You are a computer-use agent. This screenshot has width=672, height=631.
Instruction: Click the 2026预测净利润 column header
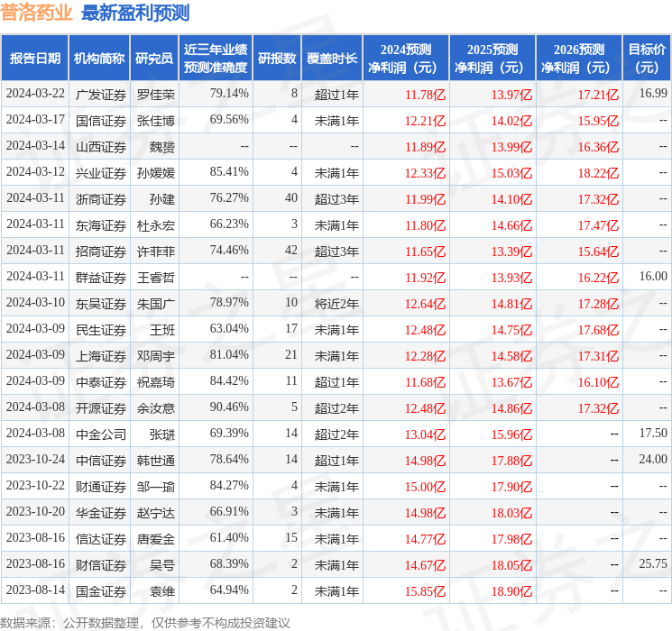coord(579,59)
